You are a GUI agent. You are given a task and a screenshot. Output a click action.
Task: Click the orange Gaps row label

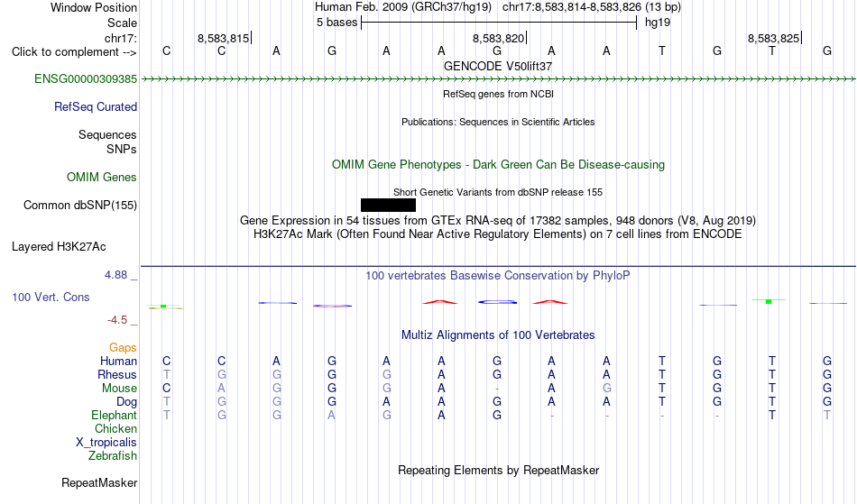[123, 348]
